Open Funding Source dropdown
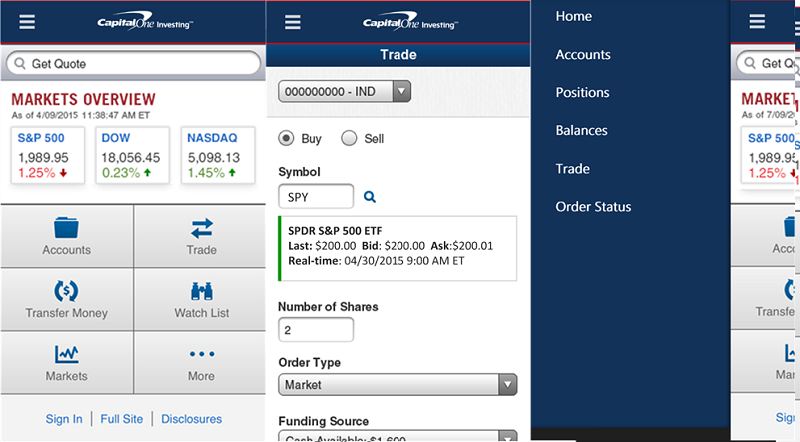 coord(397,436)
